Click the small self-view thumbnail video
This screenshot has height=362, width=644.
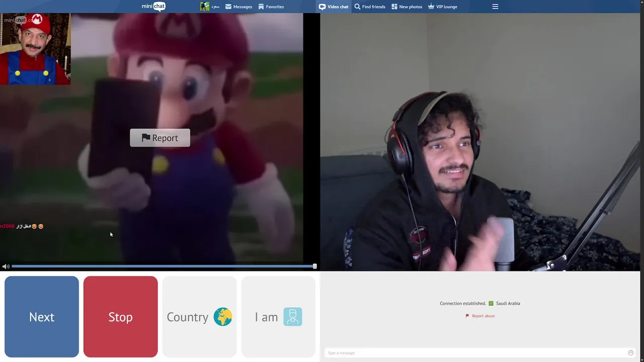click(x=35, y=49)
